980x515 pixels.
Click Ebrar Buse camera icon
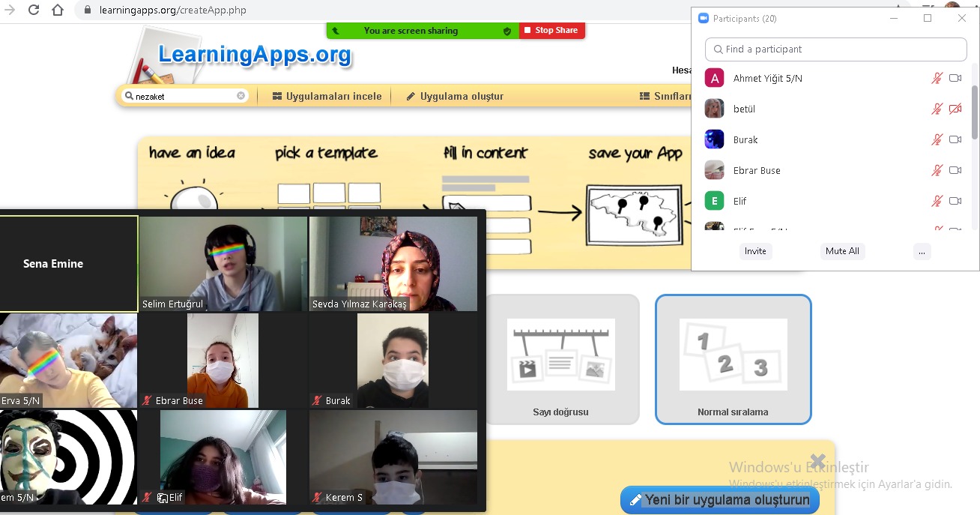tap(955, 170)
